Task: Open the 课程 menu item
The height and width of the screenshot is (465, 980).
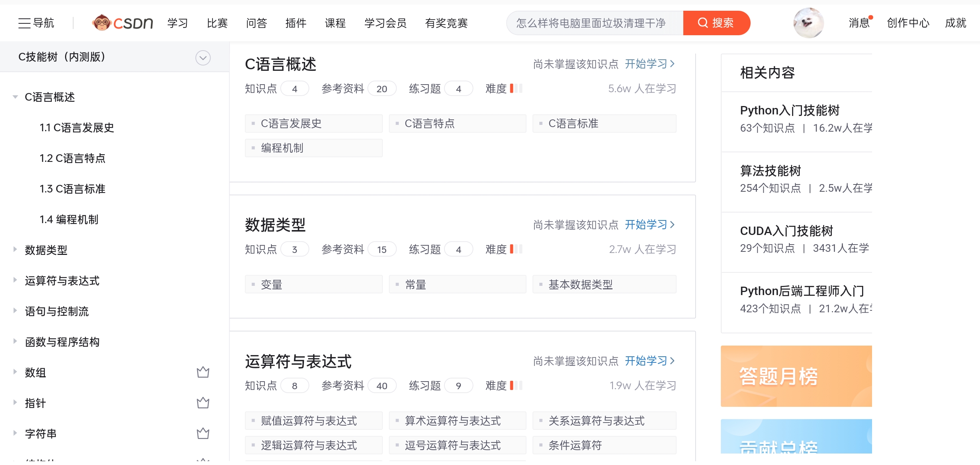Action: coord(335,23)
